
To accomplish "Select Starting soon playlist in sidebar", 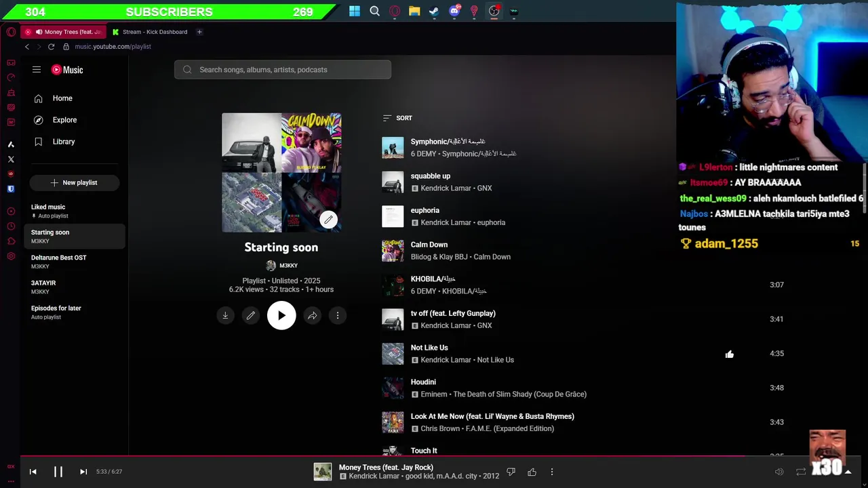I will (x=75, y=237).
